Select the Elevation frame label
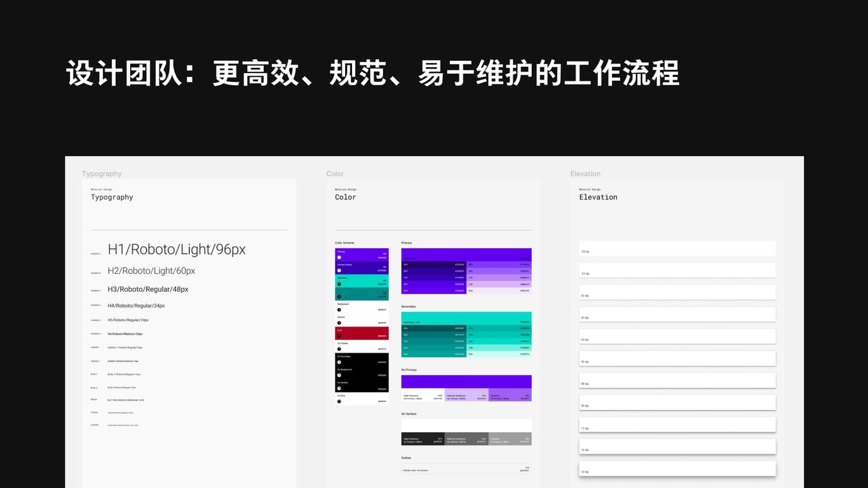The width and height of the screenshot is (868, 488). [585, 173]
